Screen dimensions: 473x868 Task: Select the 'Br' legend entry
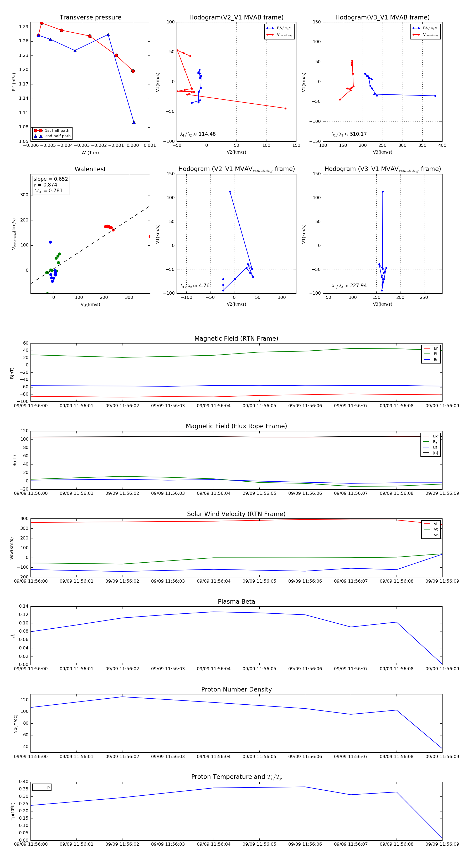(431, 349)
